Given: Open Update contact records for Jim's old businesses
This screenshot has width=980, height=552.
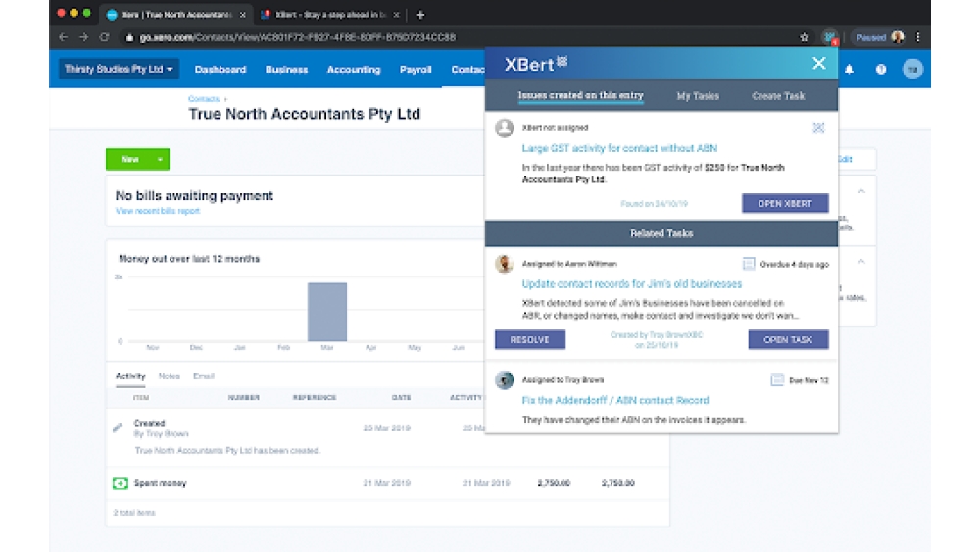Looking at the screenshot, I should 632,283.
